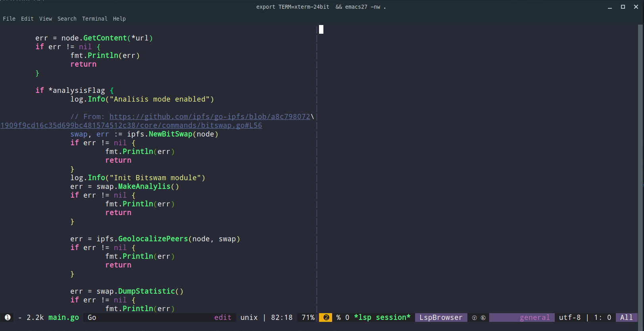Minimize the terminal window

610,7
